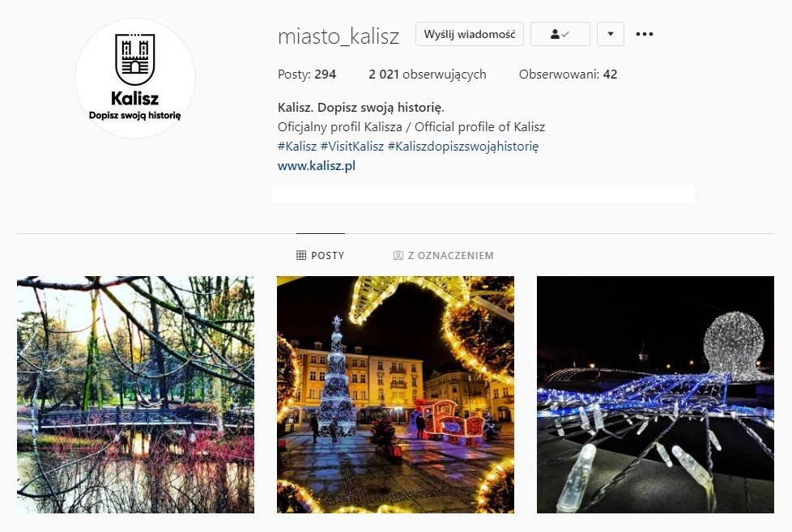Open the #Kalisz hashtag link
The width and height of the screenshot is (792, 532).
click(x=297, y=147)
